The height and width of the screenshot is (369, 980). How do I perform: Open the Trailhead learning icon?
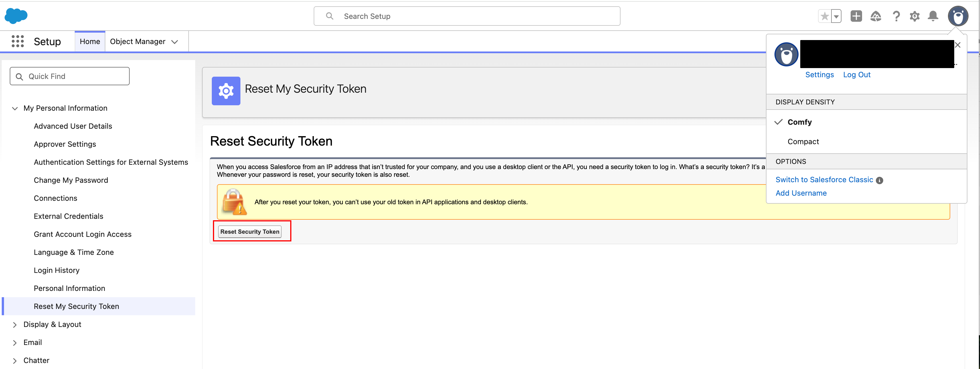click(876, 16)
